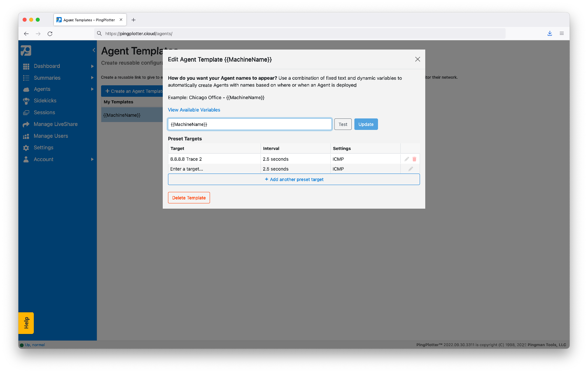Click the Enter a target... cell
588x373 pixels.
point(214,169)
